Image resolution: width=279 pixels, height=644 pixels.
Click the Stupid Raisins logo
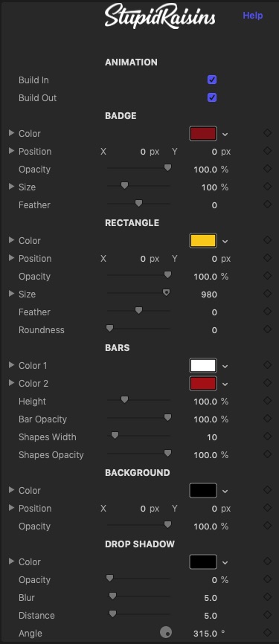click(160, 16)
